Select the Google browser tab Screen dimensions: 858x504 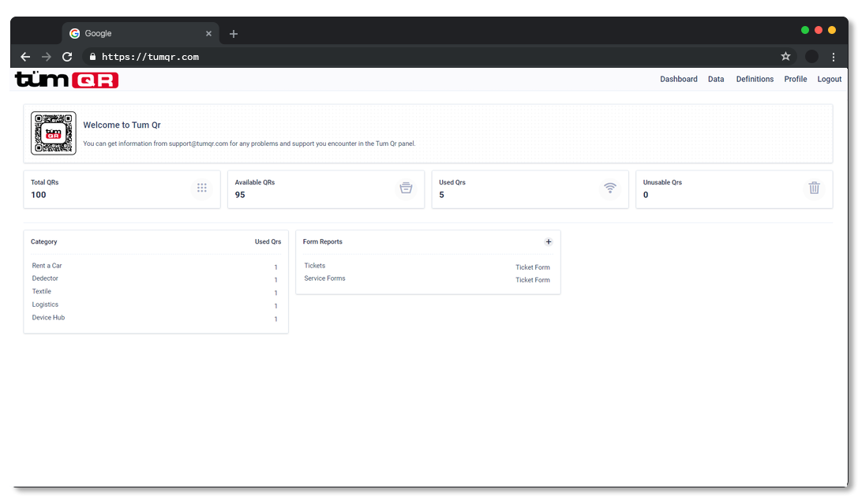tap(141, 33)
